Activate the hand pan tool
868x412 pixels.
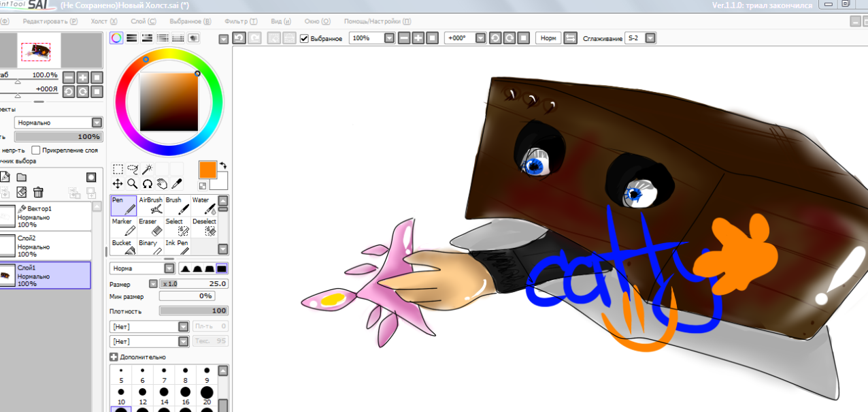point(162,184)
